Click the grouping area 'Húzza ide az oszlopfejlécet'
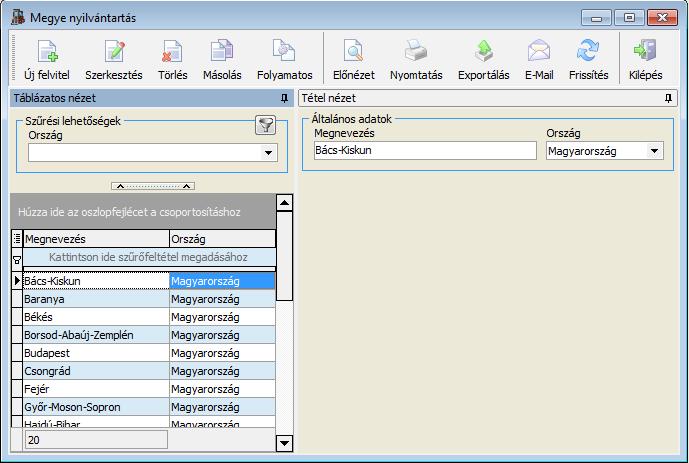689x463 pixels. pos(143,212)
